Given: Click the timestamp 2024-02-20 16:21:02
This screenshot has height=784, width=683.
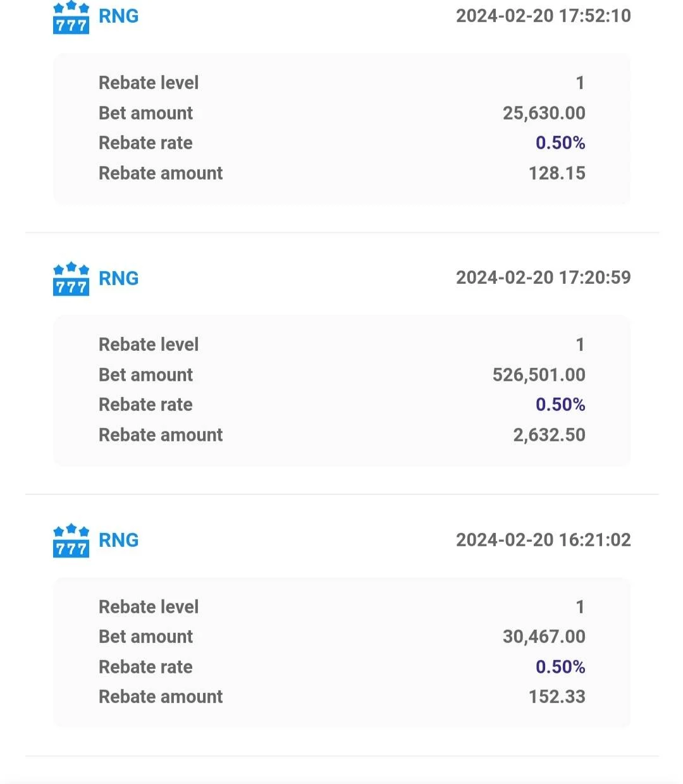Looking at the screenshot, I should click(543, 540).
